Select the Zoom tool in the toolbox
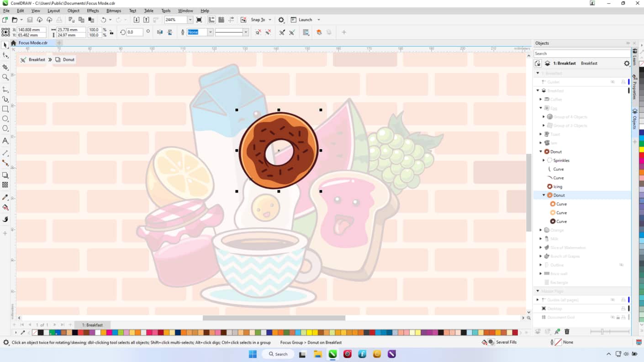This screenshot has width=644, height=362. click(x=5, y=77)
